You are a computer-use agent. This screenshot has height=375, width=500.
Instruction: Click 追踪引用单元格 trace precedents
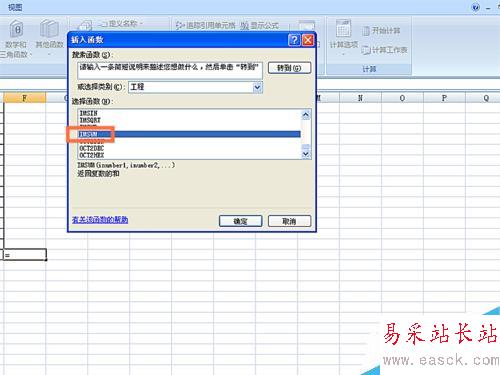(206, 25)
